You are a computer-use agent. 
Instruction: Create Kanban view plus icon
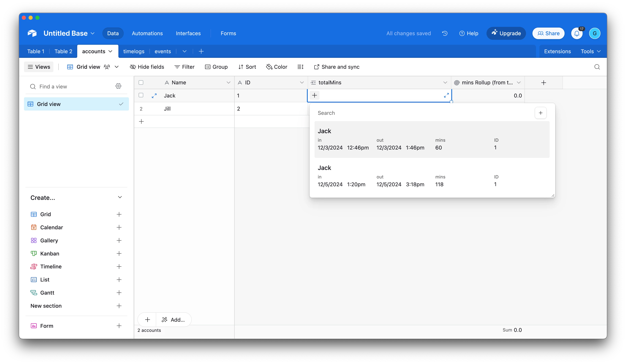pos(119,253)
